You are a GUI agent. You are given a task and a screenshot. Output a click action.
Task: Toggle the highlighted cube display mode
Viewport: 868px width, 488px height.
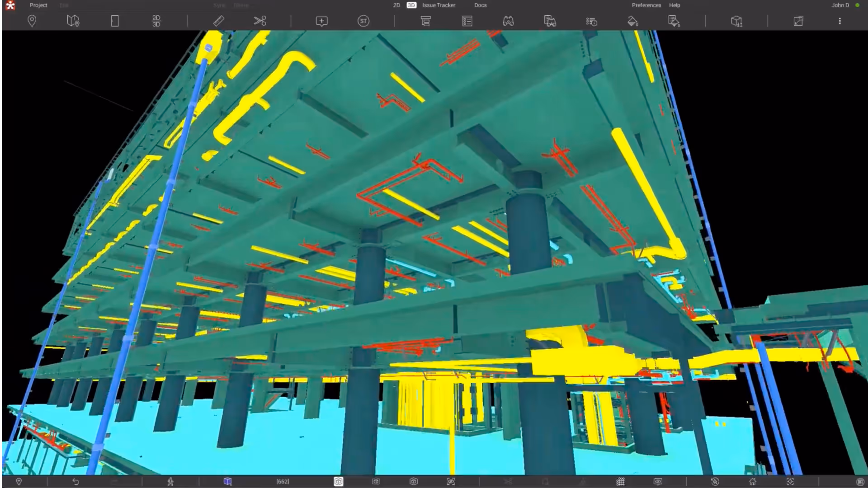pyautogui.click(x=339, y=482)
